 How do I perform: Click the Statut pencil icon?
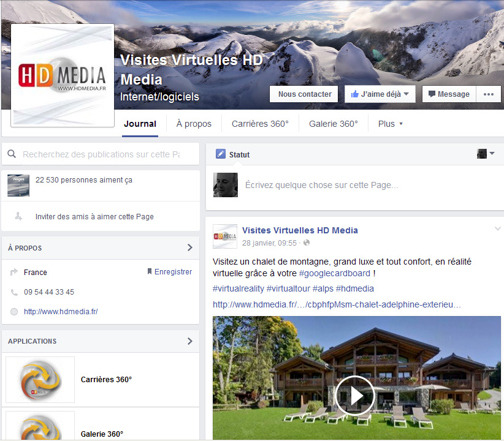click(221, 154)
